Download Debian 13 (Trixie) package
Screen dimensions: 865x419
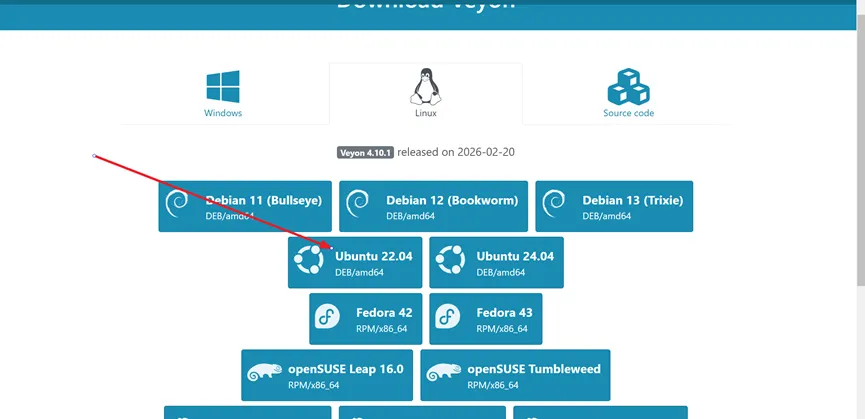(614, 206)
